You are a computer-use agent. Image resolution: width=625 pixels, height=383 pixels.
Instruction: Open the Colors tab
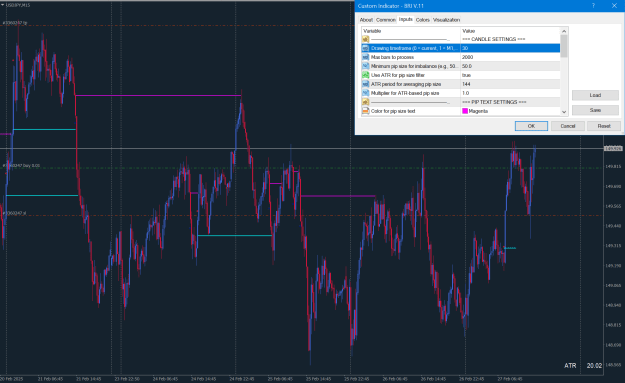(x=423, y=20)
